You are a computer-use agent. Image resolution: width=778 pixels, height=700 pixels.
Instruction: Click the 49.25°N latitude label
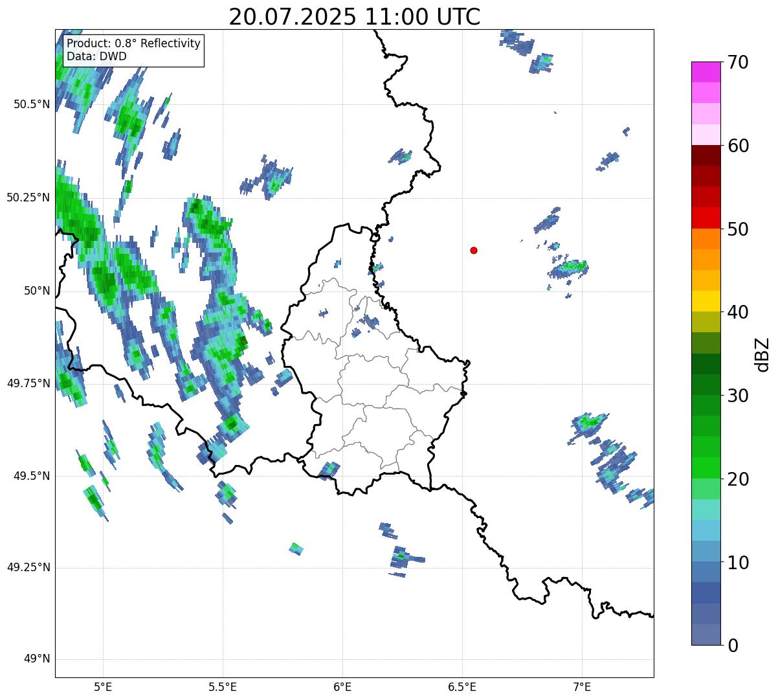(28, 567)
